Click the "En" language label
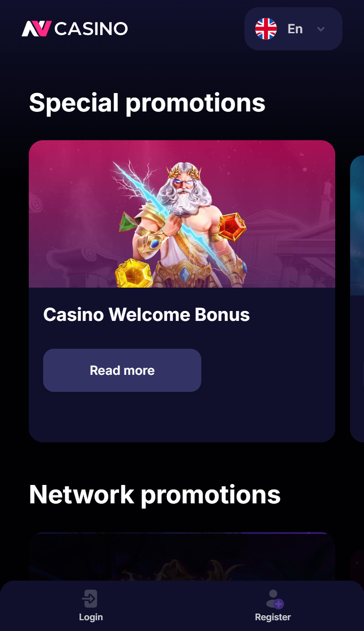364x631 pixels. coord(295,29)
